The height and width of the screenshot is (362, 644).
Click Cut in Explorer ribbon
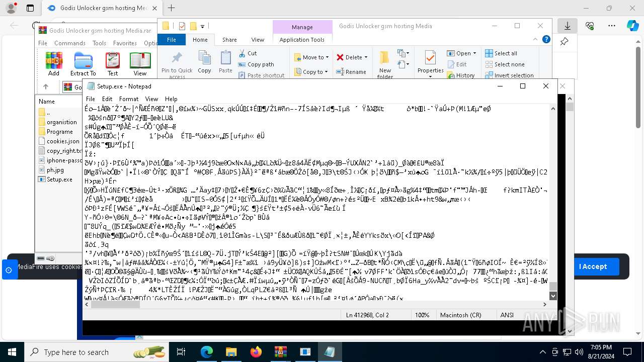tap(248, 53)
